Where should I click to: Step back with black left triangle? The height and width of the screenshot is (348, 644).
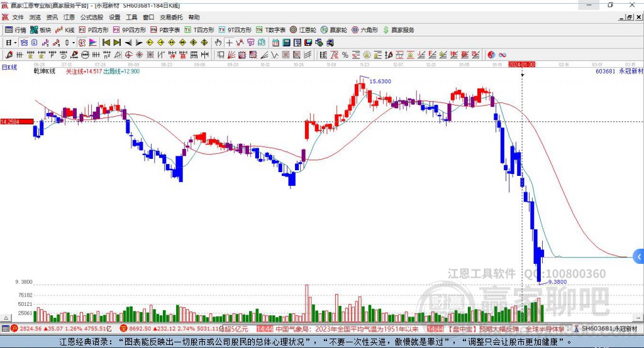point(128,43)
